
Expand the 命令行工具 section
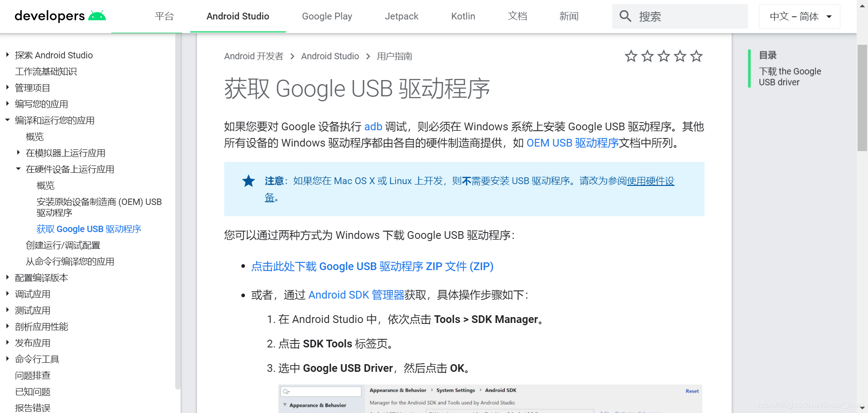7,359
